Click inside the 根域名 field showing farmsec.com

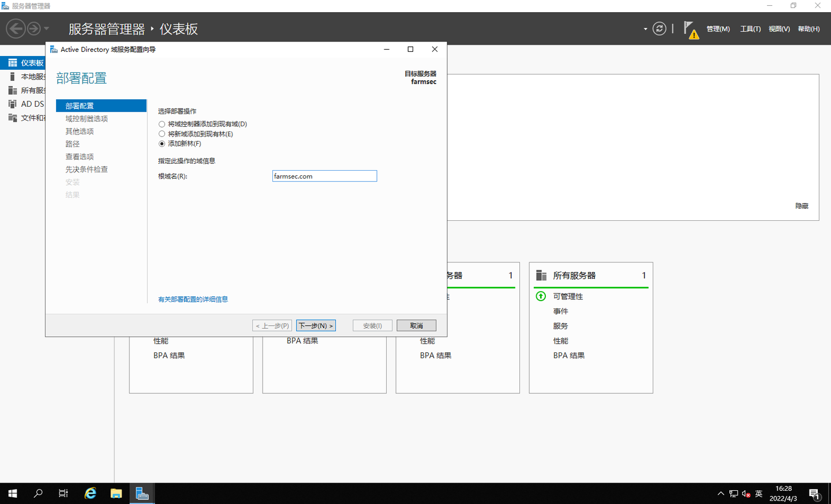click(324, 175)
